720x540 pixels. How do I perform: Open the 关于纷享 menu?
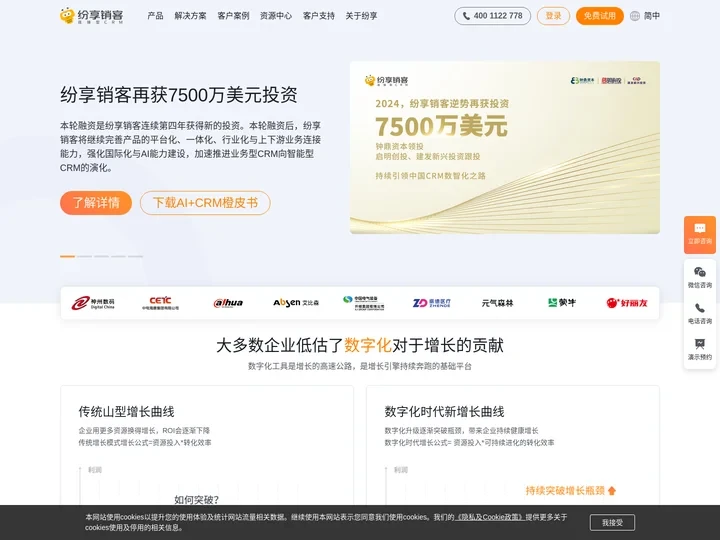point(361,16)
